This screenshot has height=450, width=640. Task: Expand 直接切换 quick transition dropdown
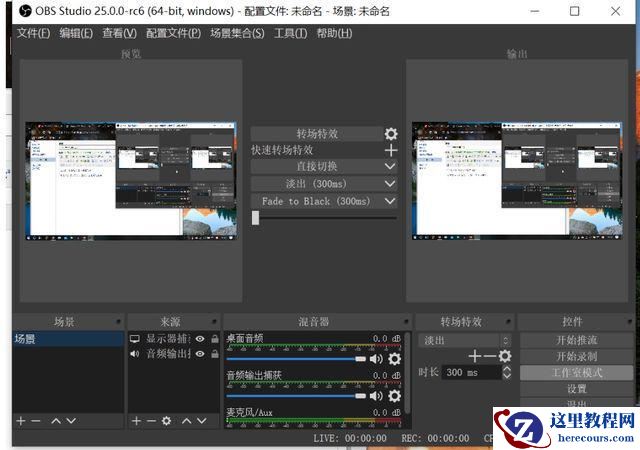390,166
